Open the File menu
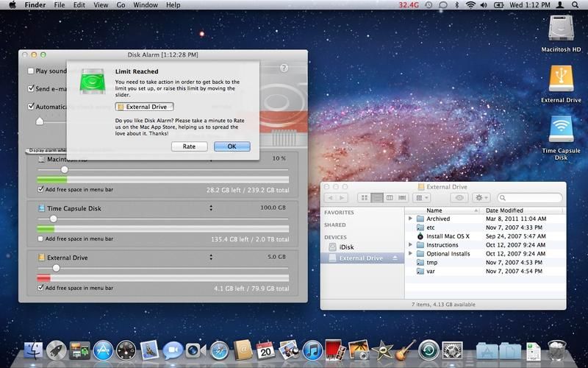 [60, 5]
